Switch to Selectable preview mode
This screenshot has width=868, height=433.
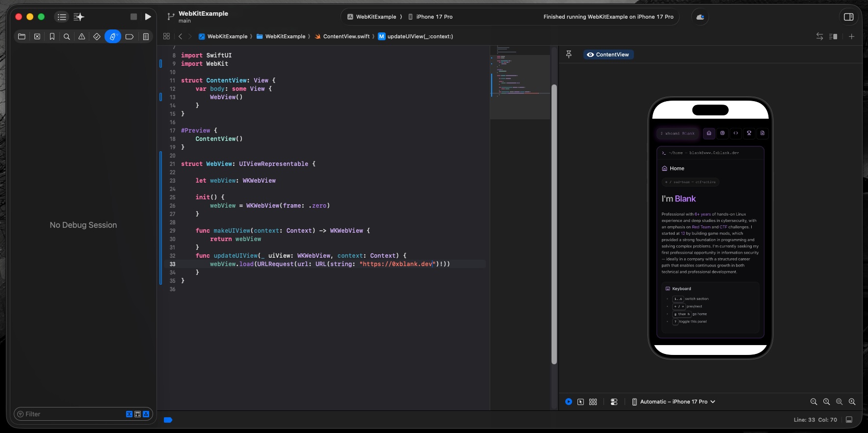(x=580, y=402)
